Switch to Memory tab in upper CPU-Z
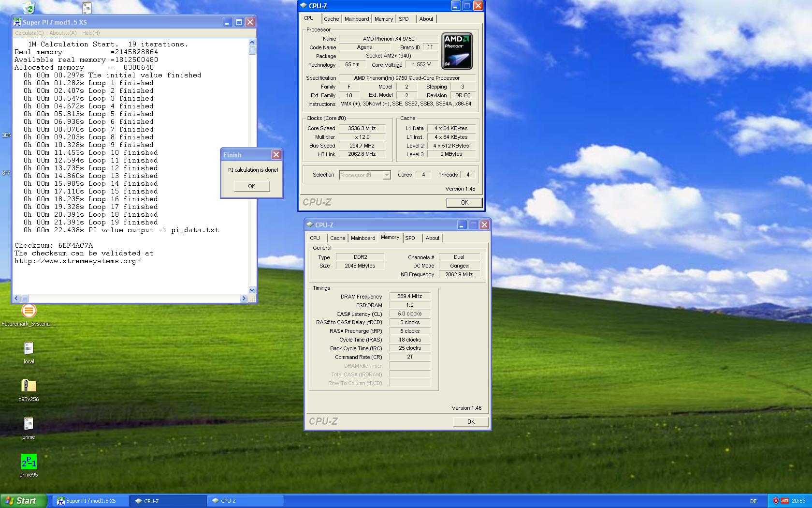The height and width of the screenshot is (508, 812). click(384, 19)
